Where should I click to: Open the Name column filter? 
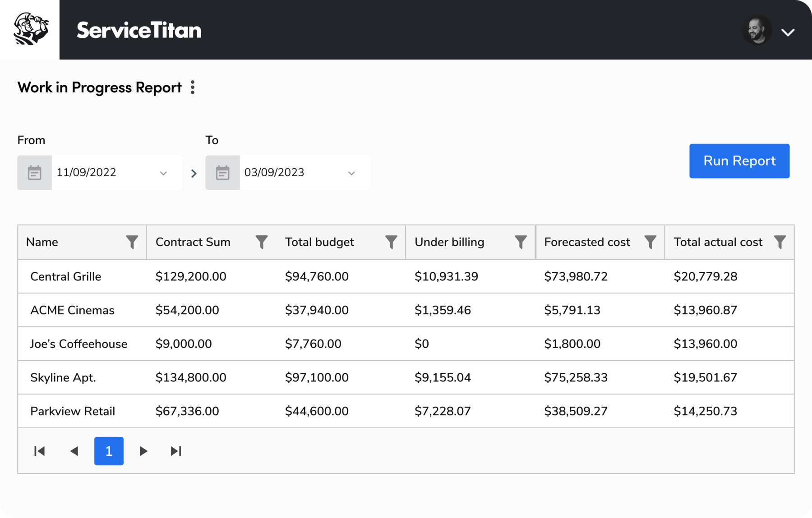pyautogui.click(x=131, y=242)
